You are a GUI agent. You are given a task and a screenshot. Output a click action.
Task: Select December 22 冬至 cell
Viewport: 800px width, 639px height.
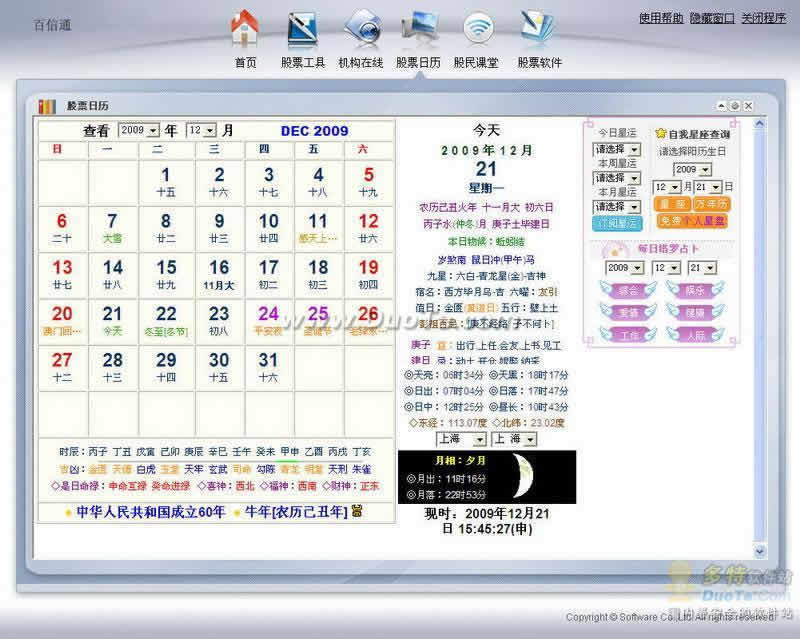[x=166, y=321]
